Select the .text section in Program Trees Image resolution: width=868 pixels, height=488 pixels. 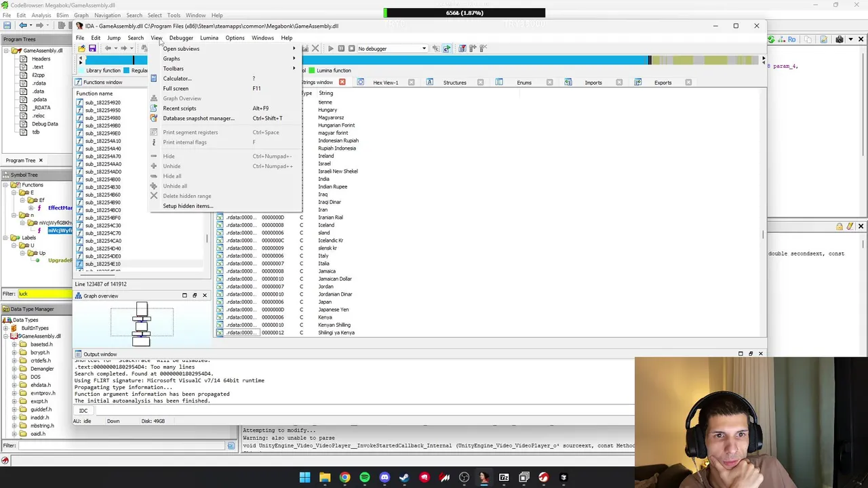(x=37, y=67)
